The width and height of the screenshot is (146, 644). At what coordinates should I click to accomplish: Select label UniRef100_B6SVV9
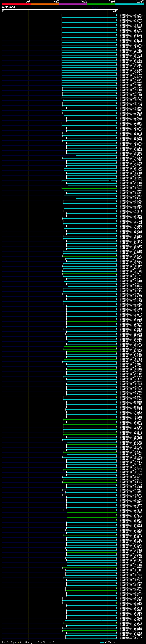click(131, 77)
